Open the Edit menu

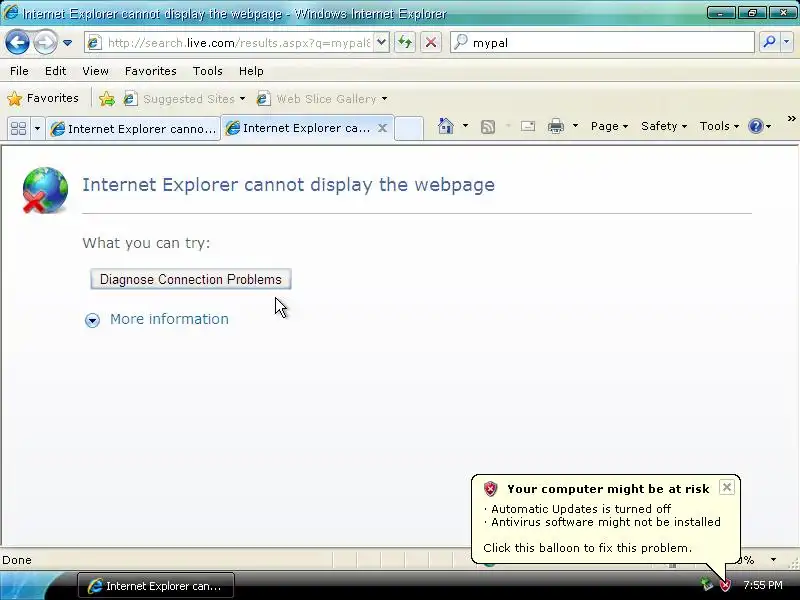click(x=56, y=71)
